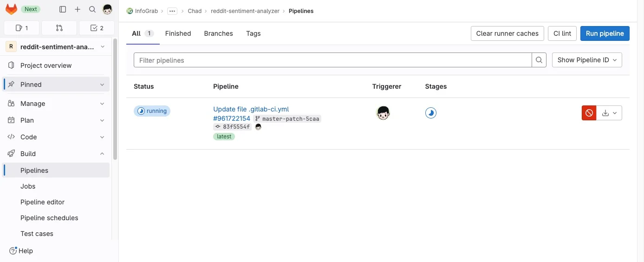Click the running stage status icon
This screenshot has height=262, width=644.
click(x=431, y=113)
